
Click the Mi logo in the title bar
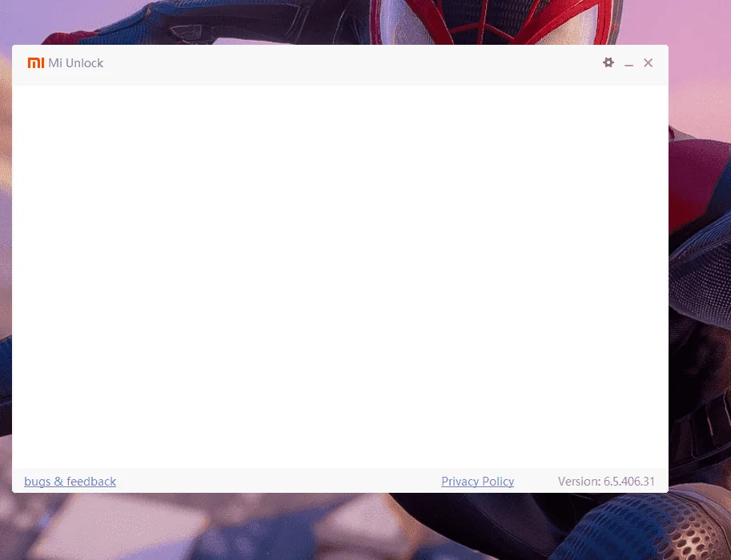[x=36, y=63]
